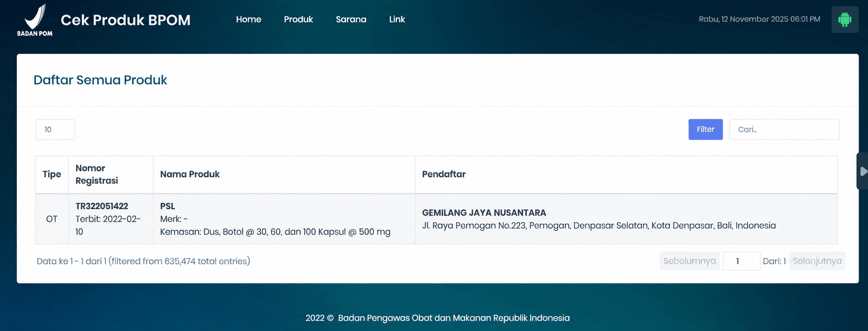Click the Badan POM logo
The height and width of the screenshot is (331, 868).
(x=35, y=20)
